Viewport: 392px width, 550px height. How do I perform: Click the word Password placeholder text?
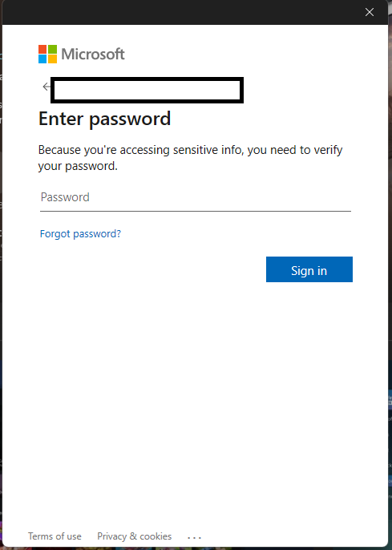[65, 197]
